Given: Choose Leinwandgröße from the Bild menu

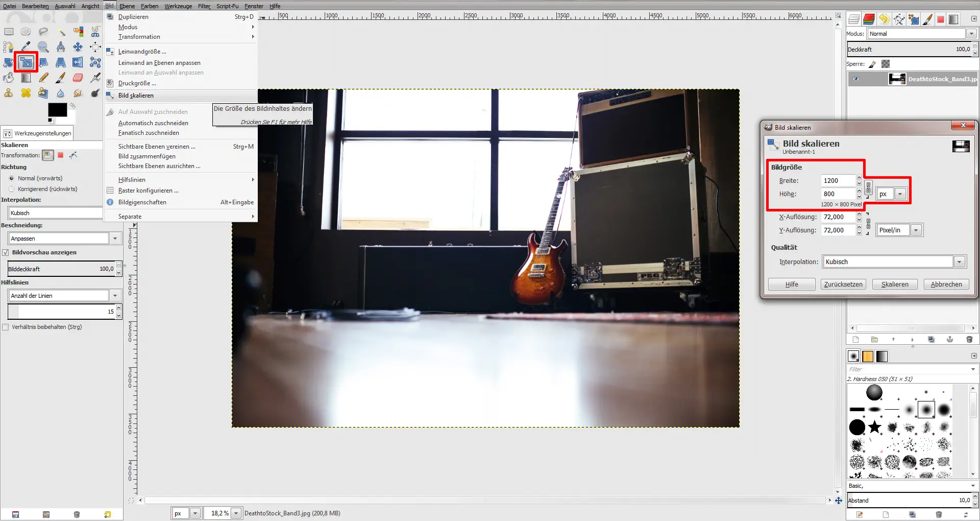Looking at the screenshot, I should 141,52.
